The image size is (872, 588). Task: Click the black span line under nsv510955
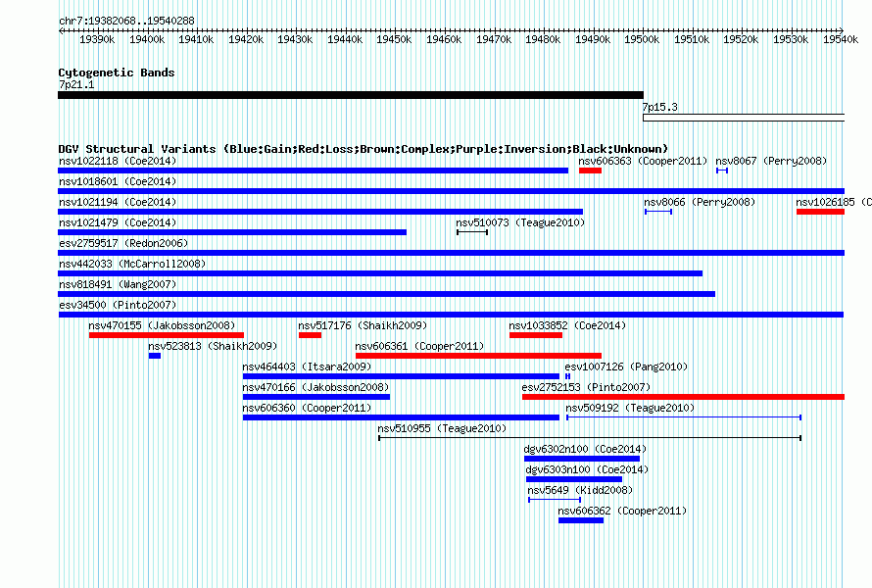[590, 438]
